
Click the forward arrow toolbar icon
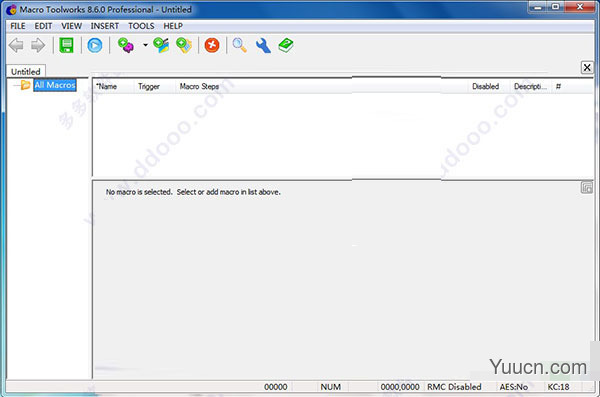[x=38, y=45]
